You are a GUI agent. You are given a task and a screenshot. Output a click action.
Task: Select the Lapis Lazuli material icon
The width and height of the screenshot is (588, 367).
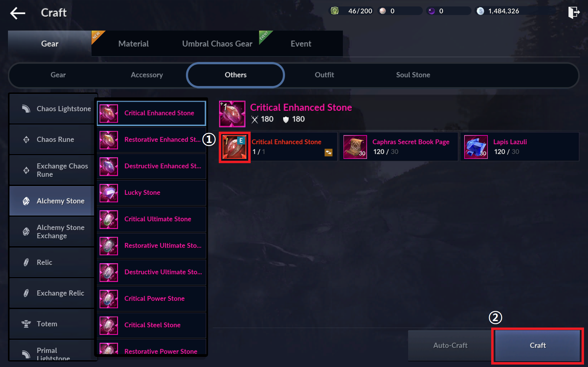coord(476,147)
